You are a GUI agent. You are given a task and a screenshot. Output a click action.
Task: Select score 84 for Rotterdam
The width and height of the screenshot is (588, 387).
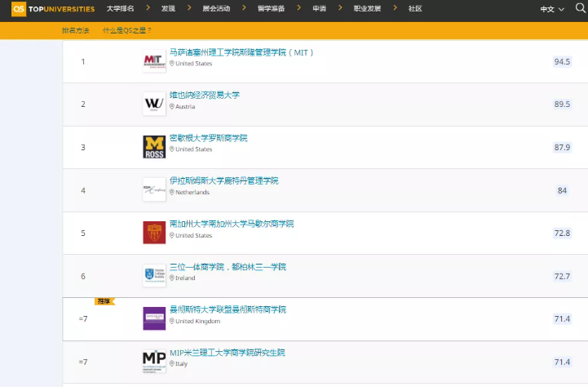click(562, 190)
